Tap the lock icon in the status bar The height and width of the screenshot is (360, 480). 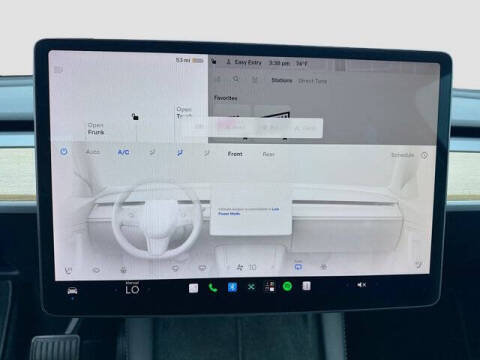click(214, 61)
